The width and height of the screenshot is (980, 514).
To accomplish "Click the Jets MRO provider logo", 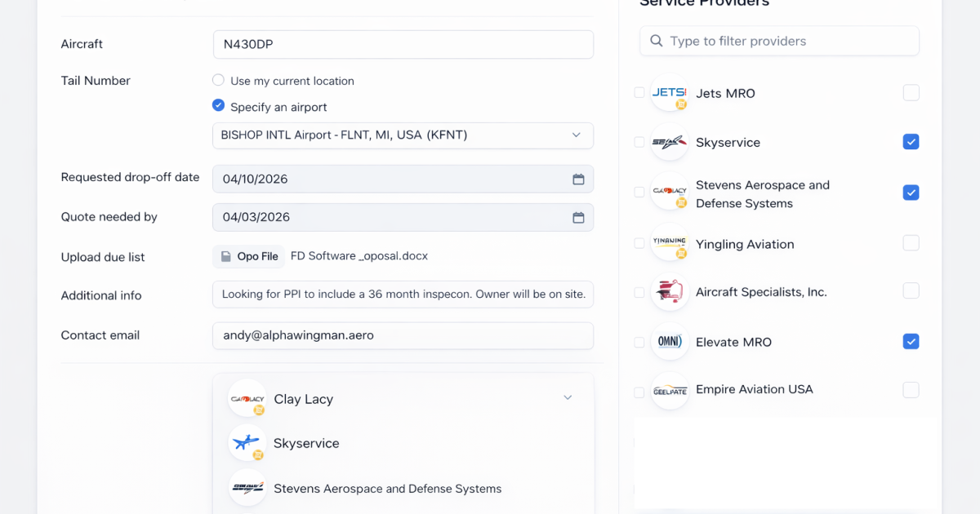I will coord(670,93).
